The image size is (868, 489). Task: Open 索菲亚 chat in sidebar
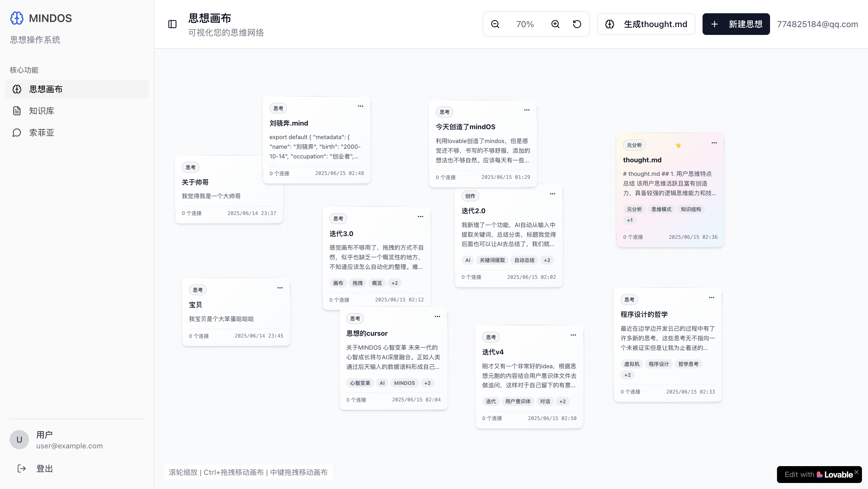tap(77, 132)
